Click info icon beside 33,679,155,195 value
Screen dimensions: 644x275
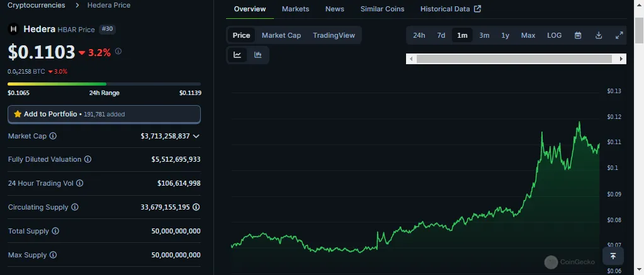pyautogui.click(x=196, y=207)
